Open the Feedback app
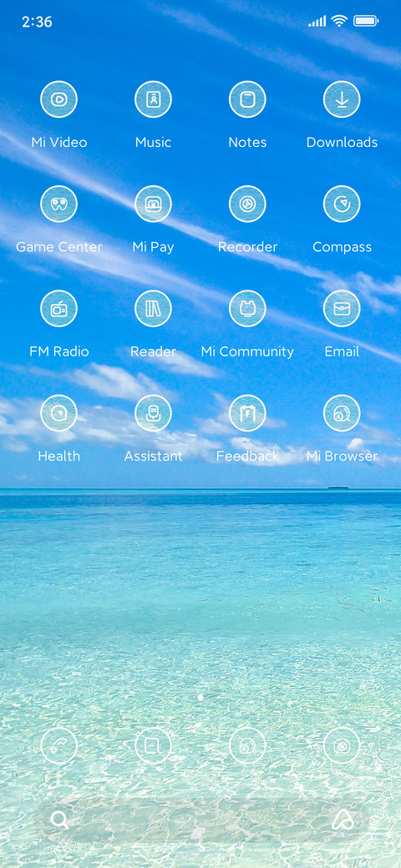The image size is (401, 868). (x=247, y=413)
